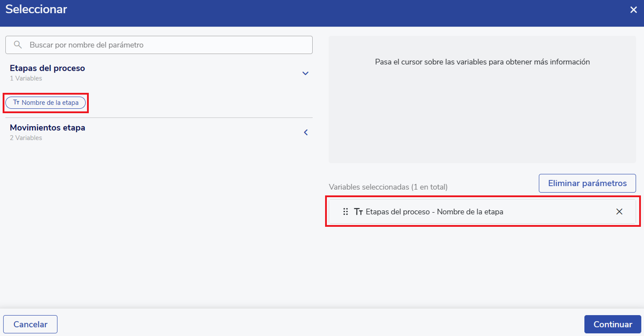The width and height of the screenshot is (644, 336).
Task: Expand the Movimientos etapa chevron
Action: [305, 133]
